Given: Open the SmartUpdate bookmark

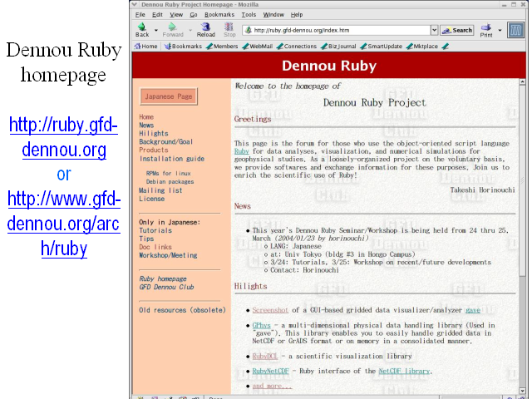Looking at the screenshot, I should point(382,47).
